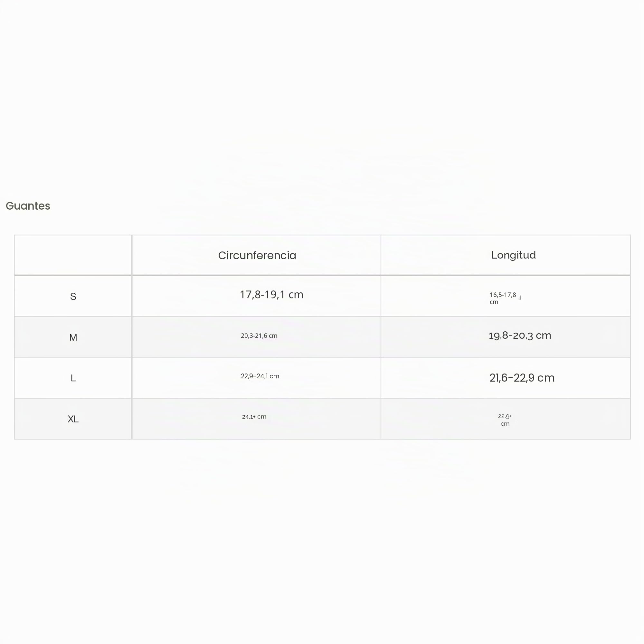Click the M size row label
This screenshot has width=644, height=644.
73,337
